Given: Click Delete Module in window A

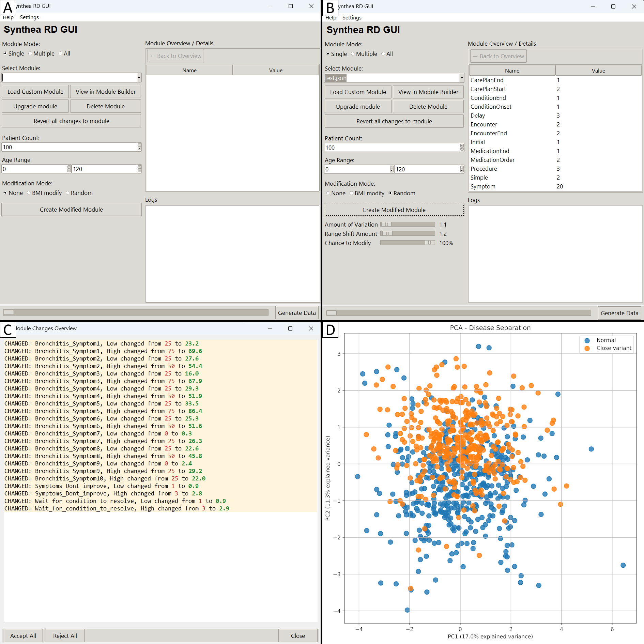Looking at the screenshot, I should click(x=106, y=106).
